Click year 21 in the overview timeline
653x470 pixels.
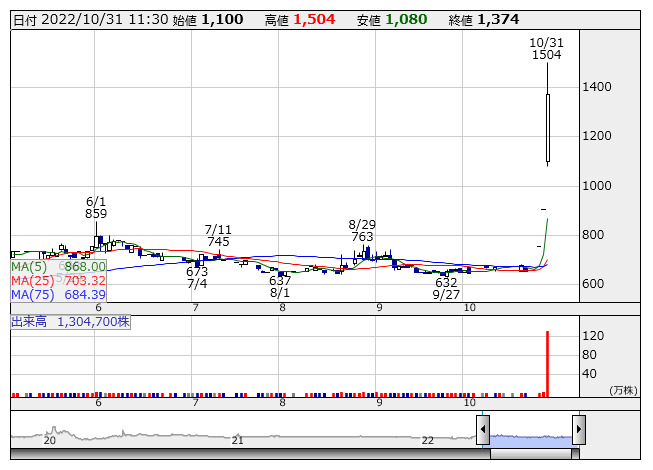(x=237, y=440)
